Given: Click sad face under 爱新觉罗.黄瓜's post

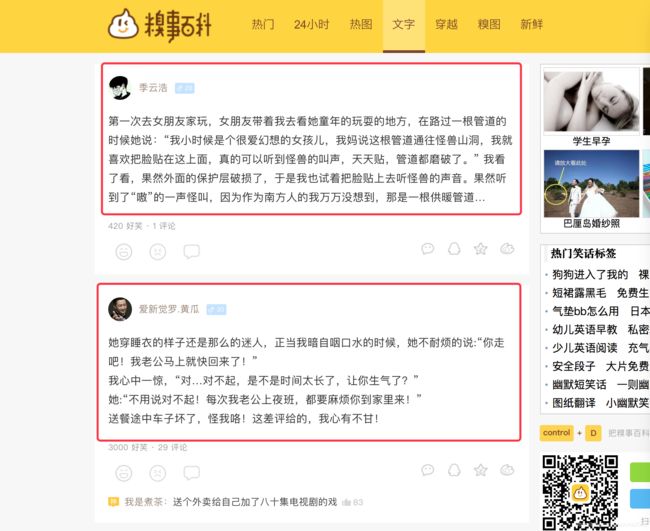Looking at the screenshot, I should 158,473.
